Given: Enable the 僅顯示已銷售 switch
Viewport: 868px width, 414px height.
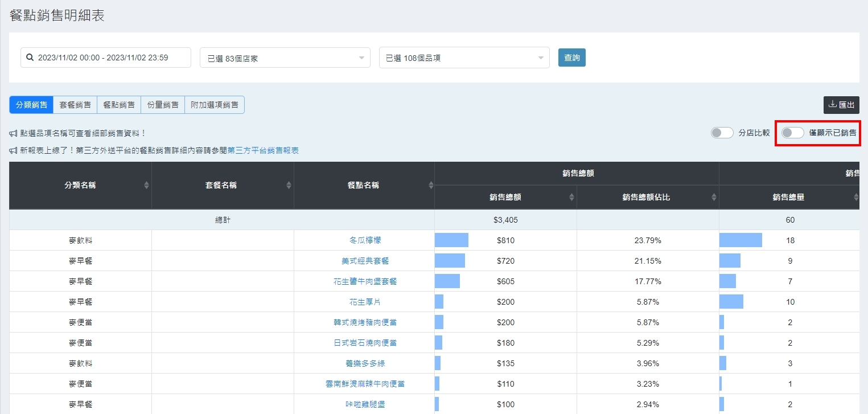Looking at the screenshot, I should 792,133.
